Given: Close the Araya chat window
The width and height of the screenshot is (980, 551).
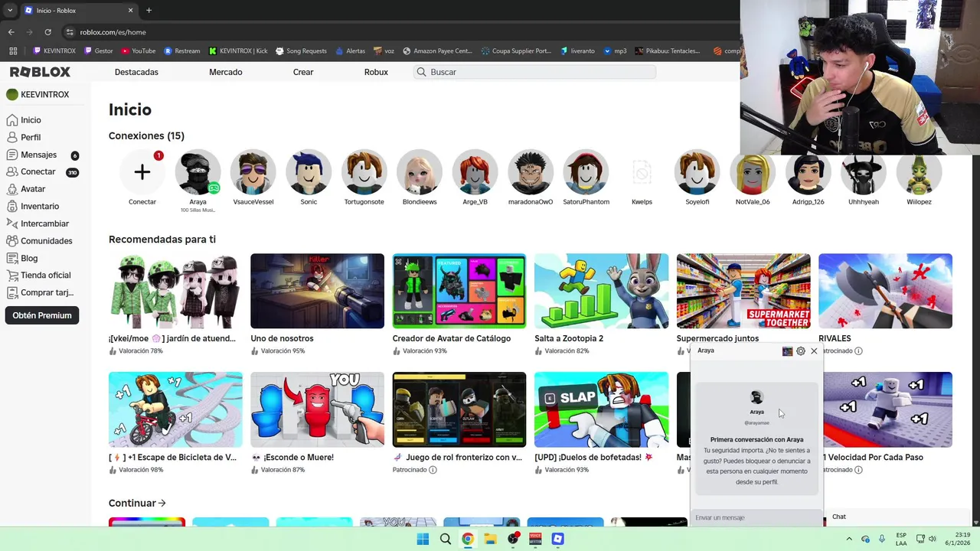Looking at the screenshot, I should pyautogui.click(x=814, y=351).
